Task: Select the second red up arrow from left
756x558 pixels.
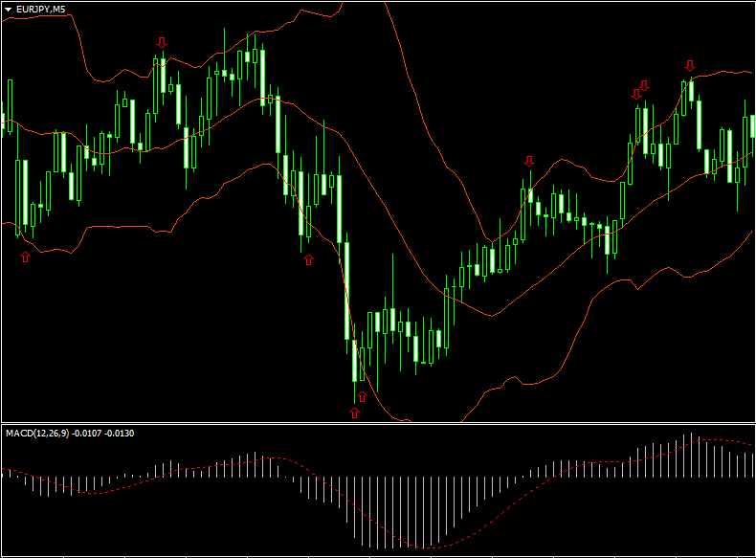Action: pyautogui.click(x=308, y=259)
